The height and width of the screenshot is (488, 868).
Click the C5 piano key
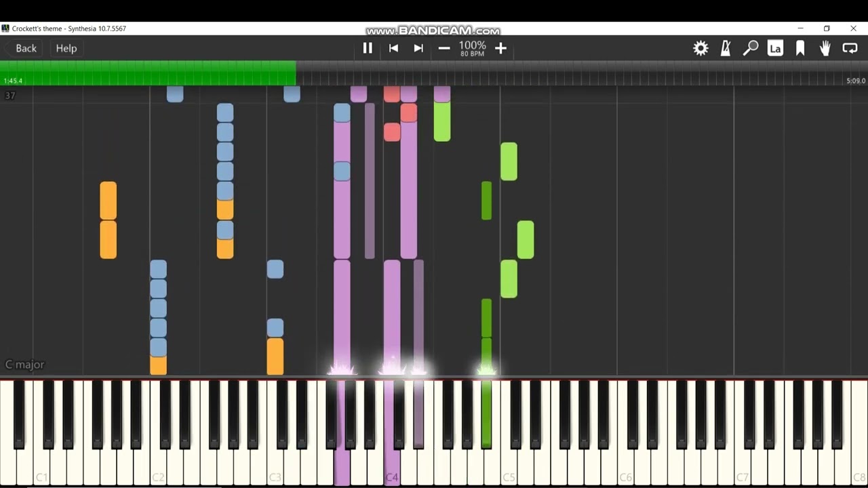pos(509,468)
